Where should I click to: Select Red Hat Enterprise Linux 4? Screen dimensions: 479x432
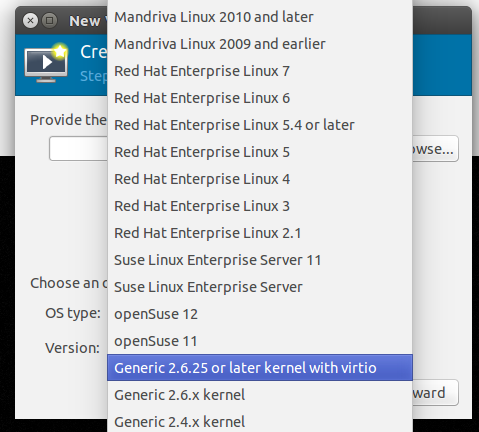click(260, 179)
